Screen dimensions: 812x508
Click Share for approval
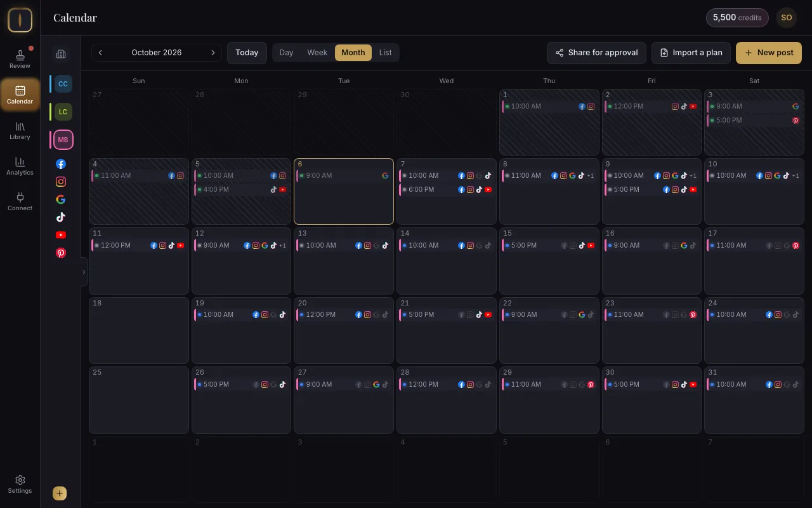[596, 53]
